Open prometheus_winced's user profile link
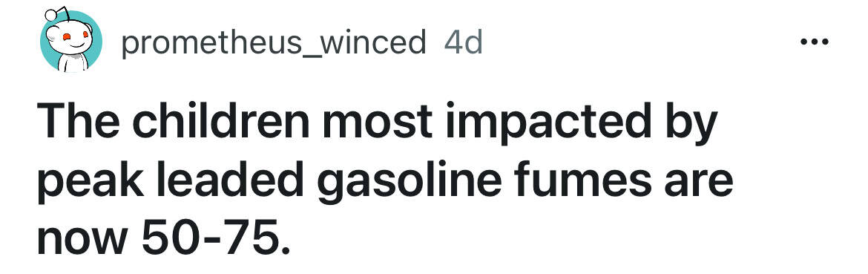This screenshot has width=868, height=274. 274,42
